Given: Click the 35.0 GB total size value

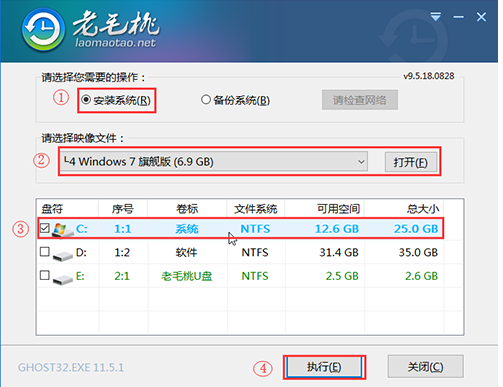Looking at the screenshot, I should (418, 252).
